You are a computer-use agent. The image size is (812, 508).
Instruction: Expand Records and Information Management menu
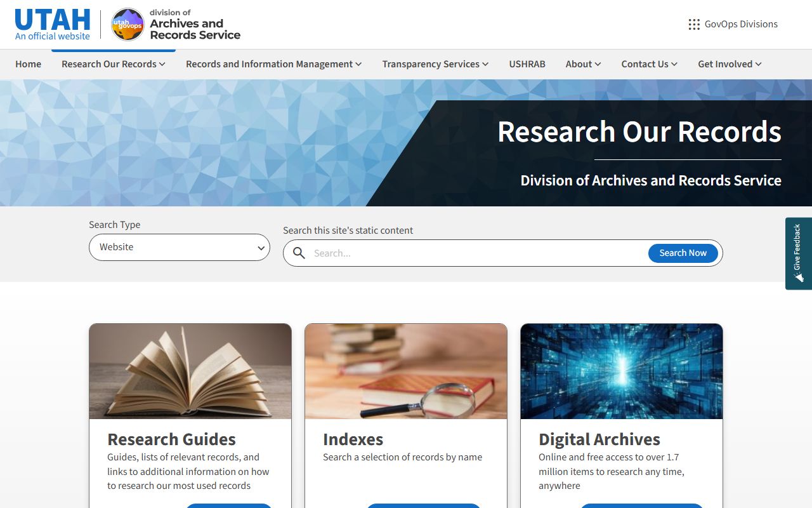(274, 64)
